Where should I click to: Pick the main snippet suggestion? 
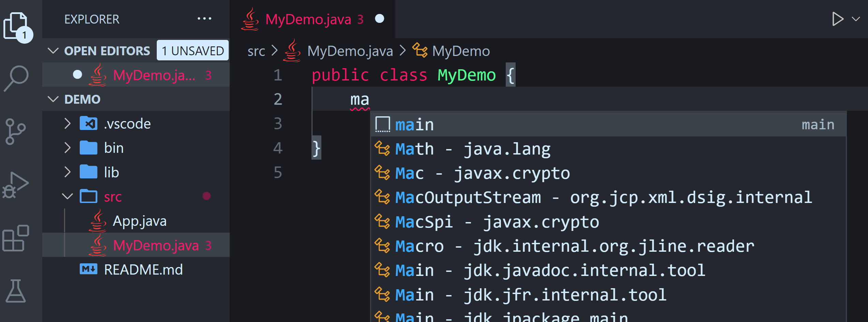(x=608, y=125)
